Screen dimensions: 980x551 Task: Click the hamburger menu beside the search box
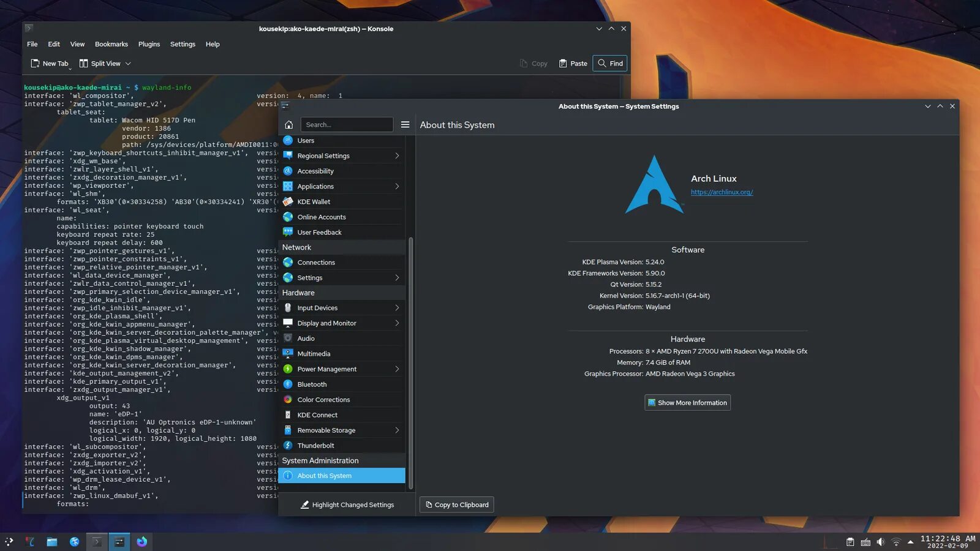pyautogui.click(x=405, y=124)
